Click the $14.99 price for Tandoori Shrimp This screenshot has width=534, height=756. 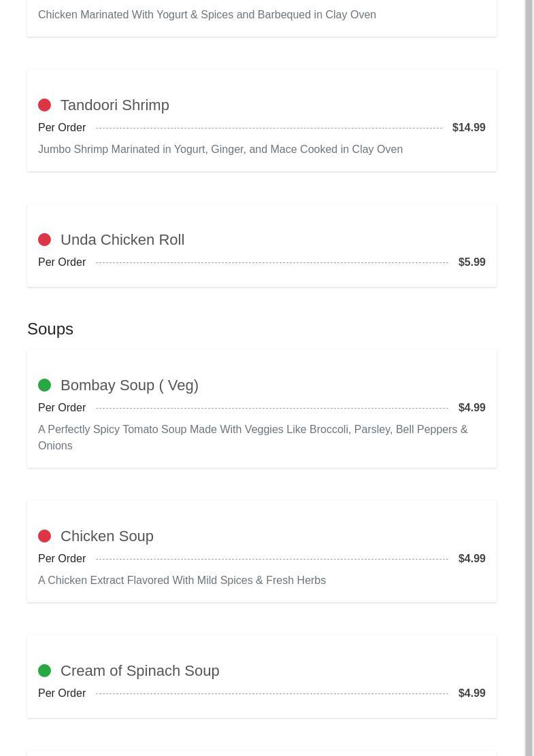[469, 128]
